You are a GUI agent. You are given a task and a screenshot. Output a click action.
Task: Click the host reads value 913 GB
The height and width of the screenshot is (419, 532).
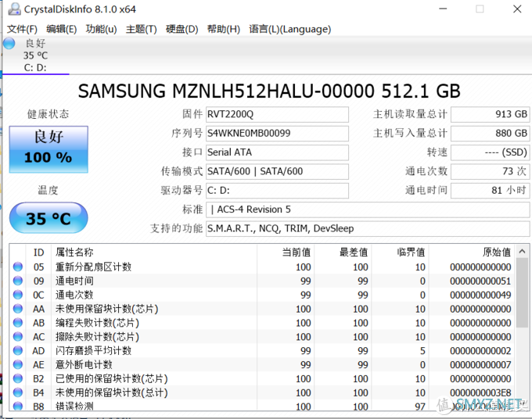[490, 114]
